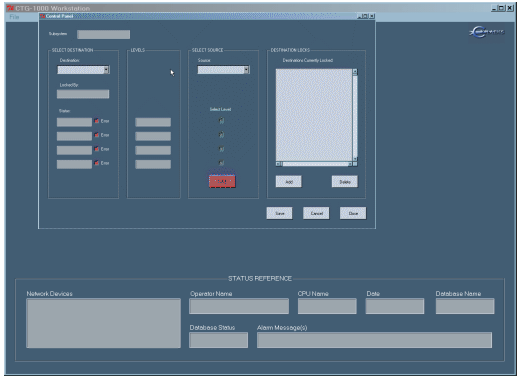Click the CTG-1000 Workstation title bar icon
The height and width of the screenshot is (376, 517).
[x=10, y=8]
